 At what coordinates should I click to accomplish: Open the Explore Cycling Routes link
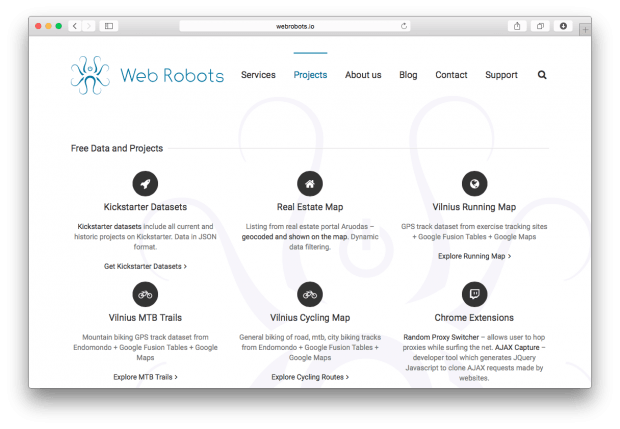coord(310,377)
